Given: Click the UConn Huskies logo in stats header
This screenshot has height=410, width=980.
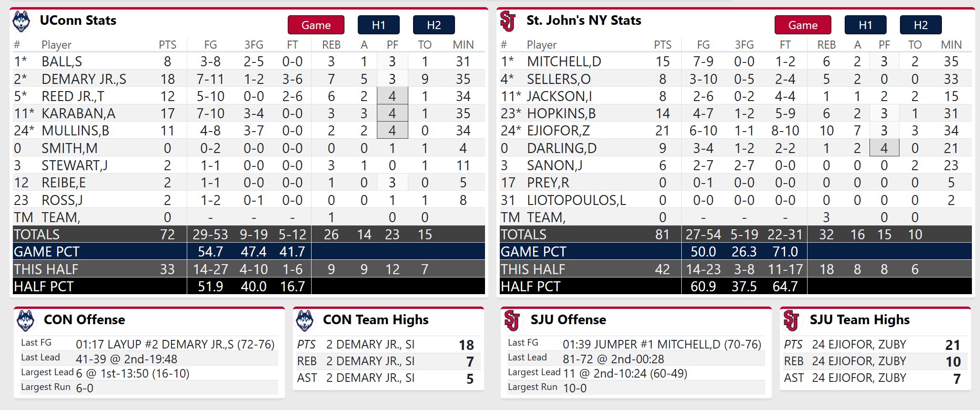Looking at the screenshot, I should 21,21.
